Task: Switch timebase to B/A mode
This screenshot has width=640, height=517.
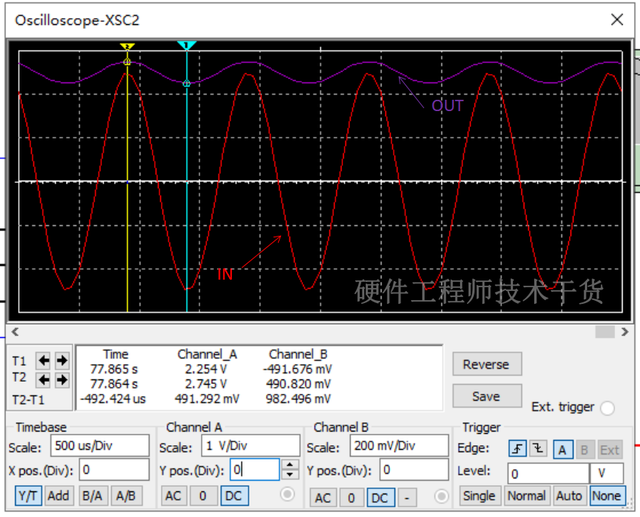Action: pyautogui.click(x=92, y=495)
